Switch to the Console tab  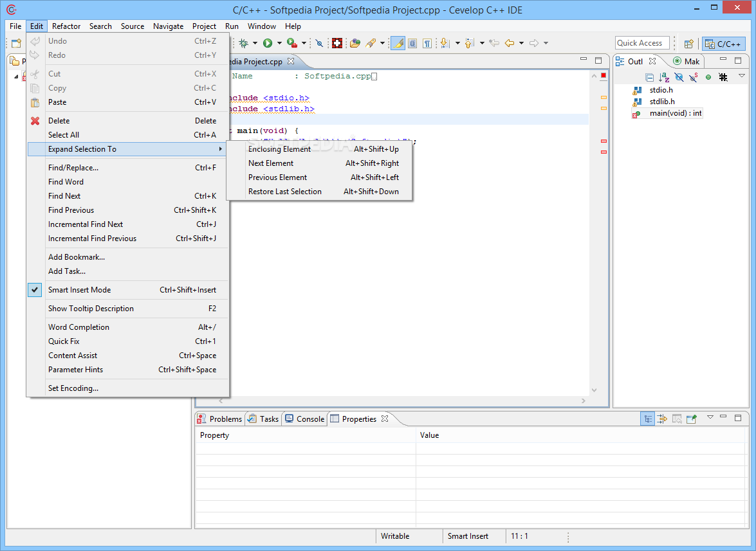click(x=305, y=419)
